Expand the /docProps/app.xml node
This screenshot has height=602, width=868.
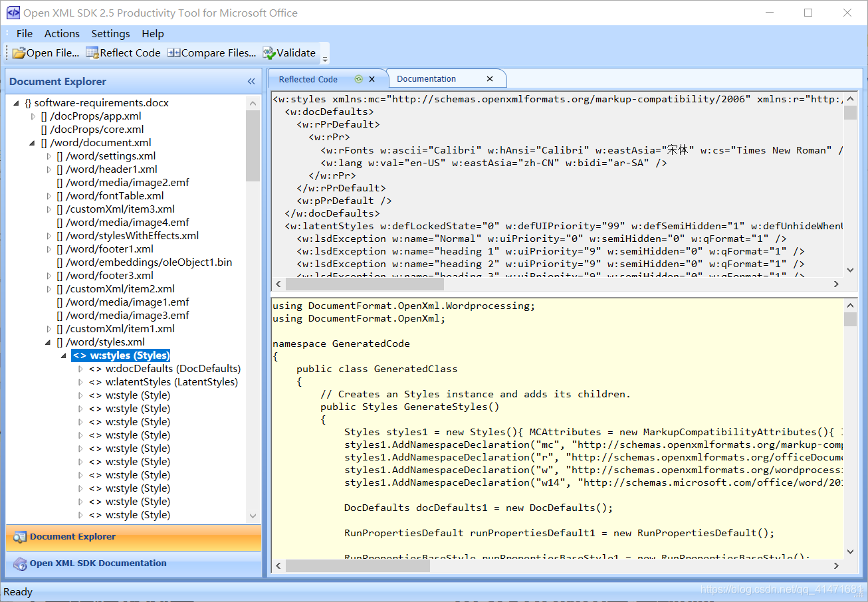click(x=33, y=116)
